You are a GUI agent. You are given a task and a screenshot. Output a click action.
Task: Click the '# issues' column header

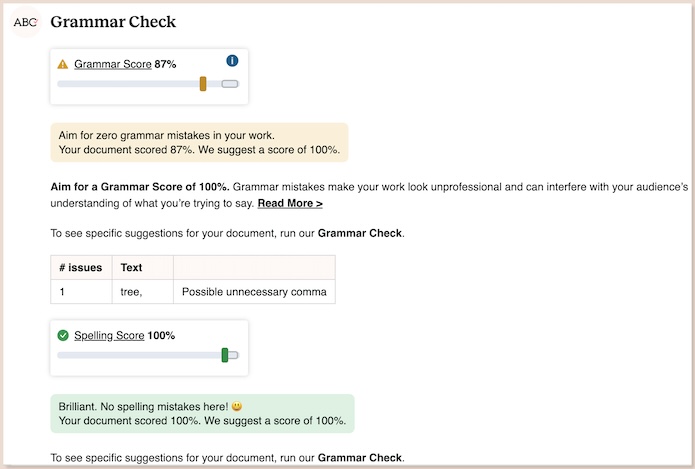pyautogui.click(x=81, y=267)
